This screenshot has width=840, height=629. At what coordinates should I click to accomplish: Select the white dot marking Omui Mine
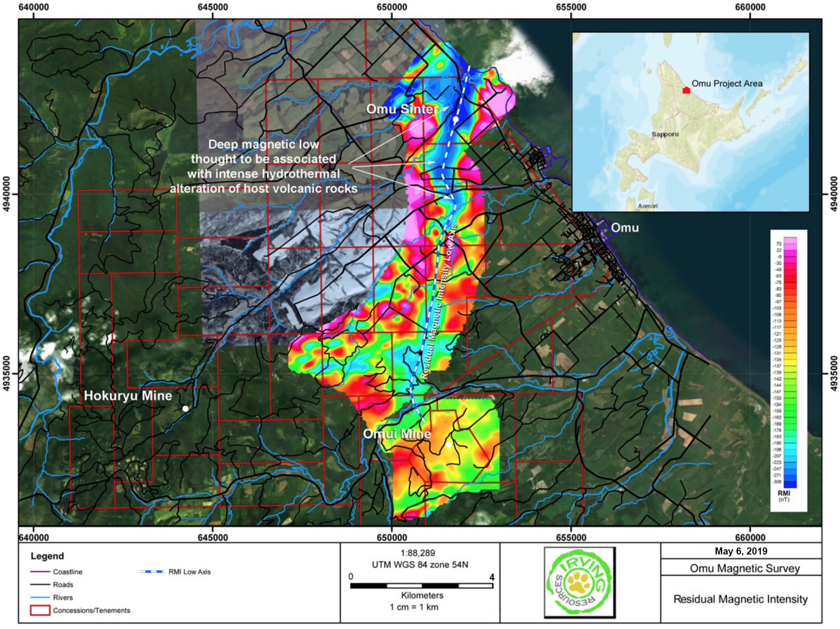[x=449, y=444]
